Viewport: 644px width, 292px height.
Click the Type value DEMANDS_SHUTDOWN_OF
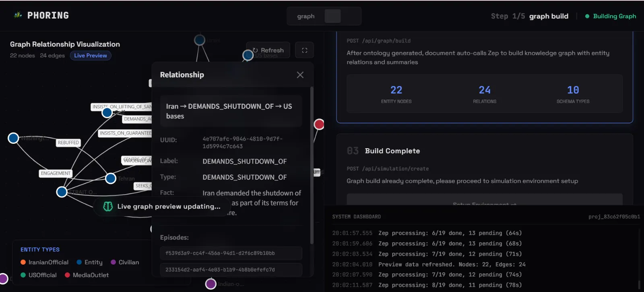(x=245, y=177)
